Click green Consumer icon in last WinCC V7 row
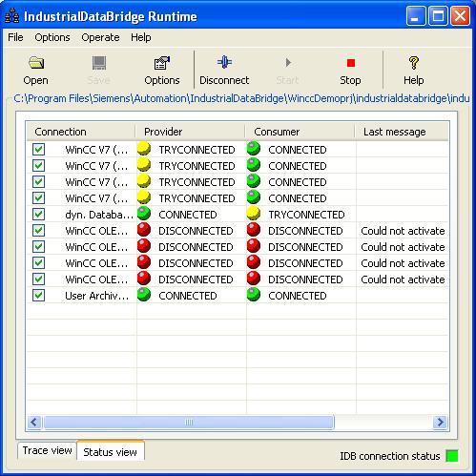Viewport: 476px width, 476px height. [x=254, y=197]
